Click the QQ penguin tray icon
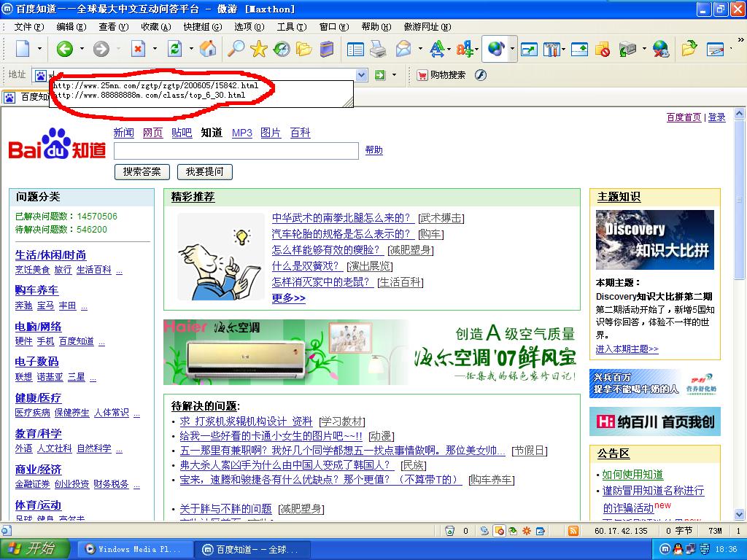 pyautogui.click(x=678, y=549)
